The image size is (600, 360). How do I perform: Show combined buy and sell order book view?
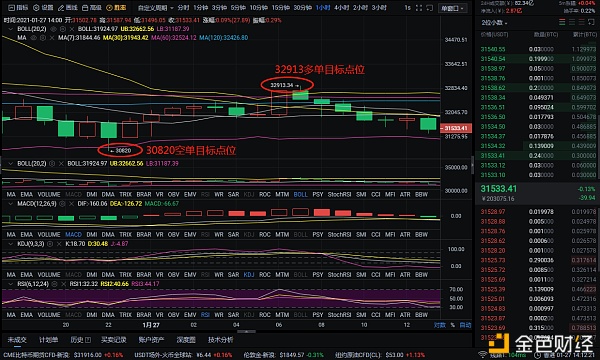pos(562,23)
